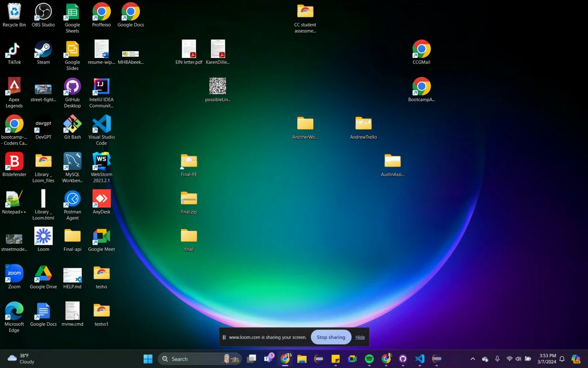Viewport: 588px width, 368px height.
Task: Launch IntelliJ IDEA Community from the desktop
Action: (102, 93)
